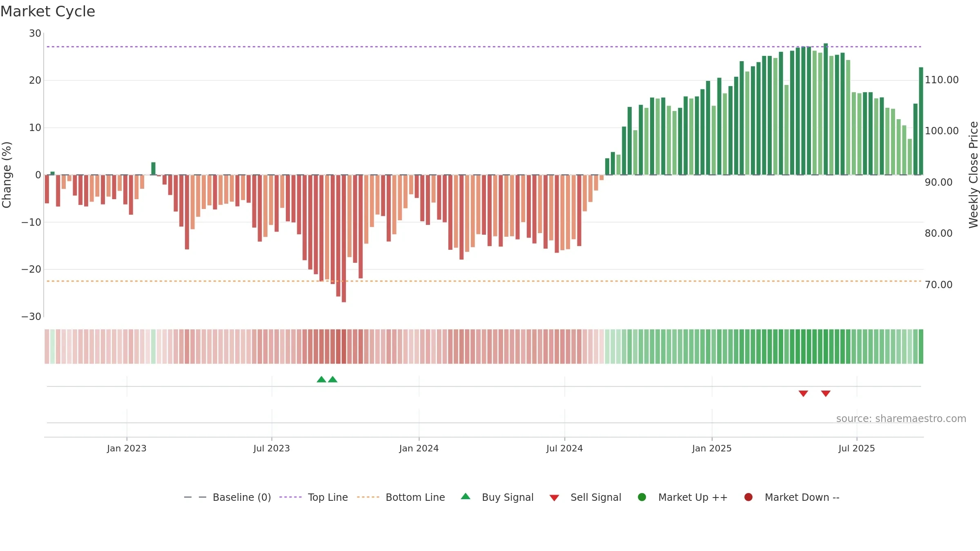Viewport: 980px width, 551px height.
Task: Click the red Sell Signal triangle in legend
Action: pos(554,498)
